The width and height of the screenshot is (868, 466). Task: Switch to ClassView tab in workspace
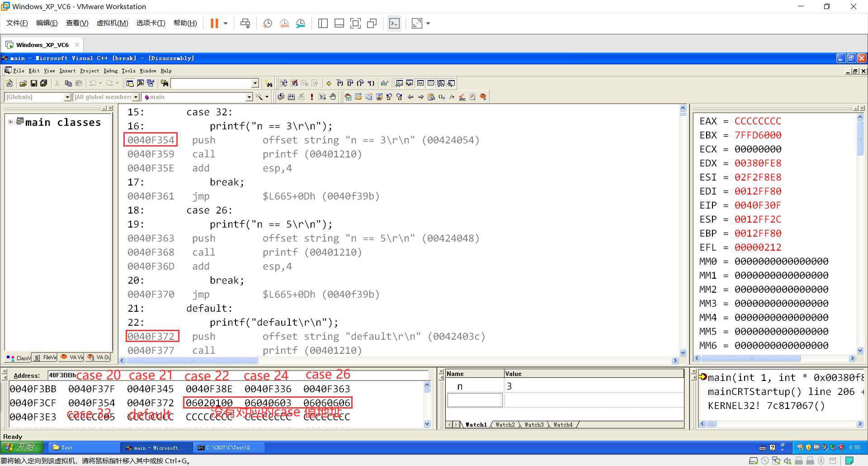pos(19,358)
